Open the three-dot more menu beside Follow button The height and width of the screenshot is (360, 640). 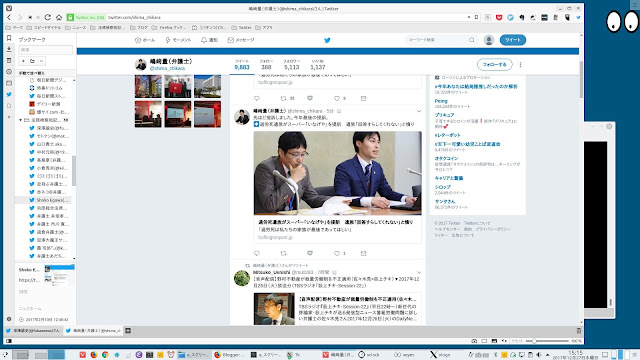pos(520,64)
